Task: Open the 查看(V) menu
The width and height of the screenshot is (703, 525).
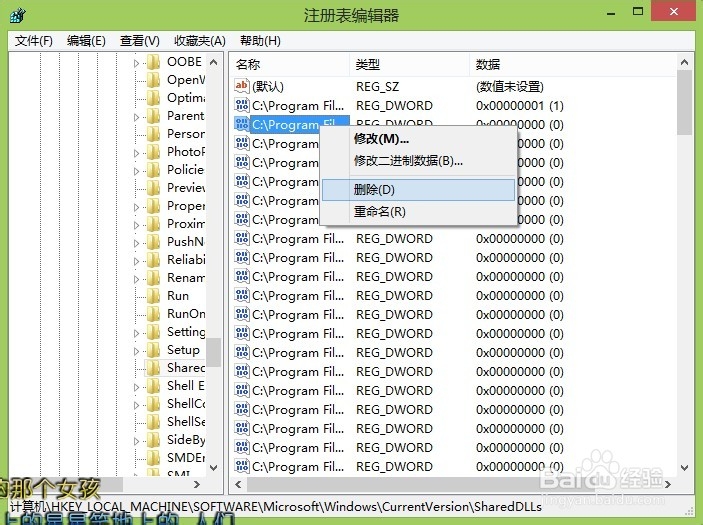Action: pyautogui.click(x=139, y=41)
